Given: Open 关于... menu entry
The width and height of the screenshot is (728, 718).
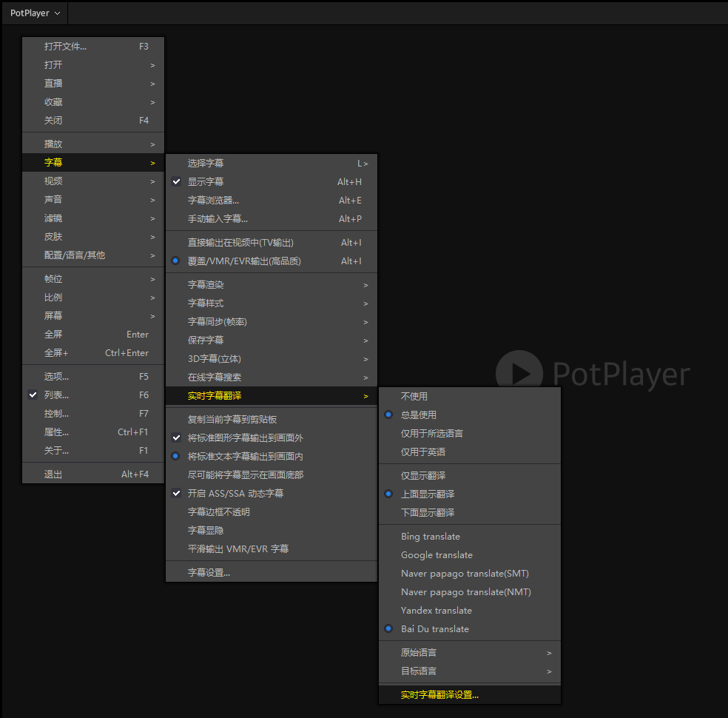Looking at the screenshot, I should [x=93, y=451].
